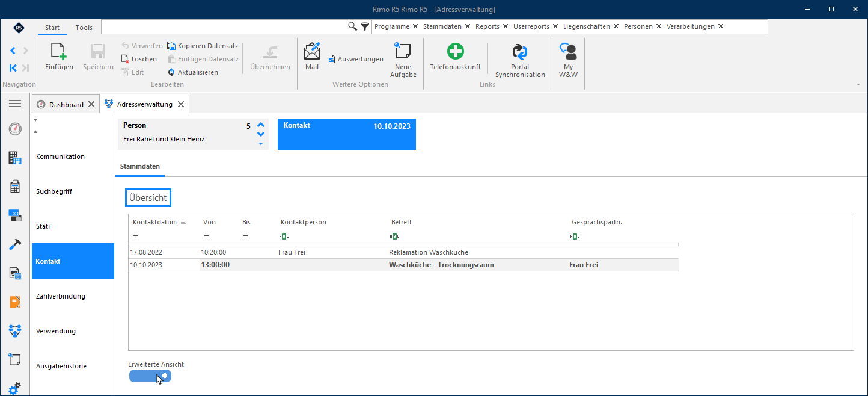Open the hamburger menu in sidebar
The width and height of the screenshot is (868, 396).
15,104
